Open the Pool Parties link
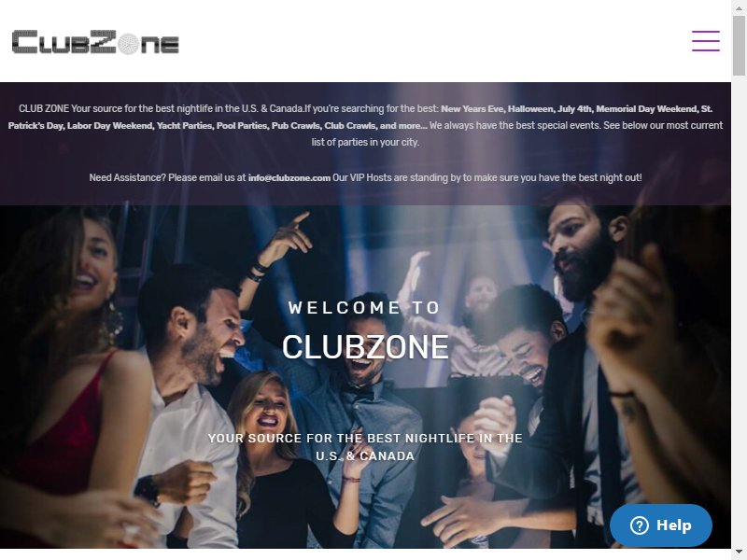Image resolution: width=747 pixels, height=560 pixels. coord(242,126)
